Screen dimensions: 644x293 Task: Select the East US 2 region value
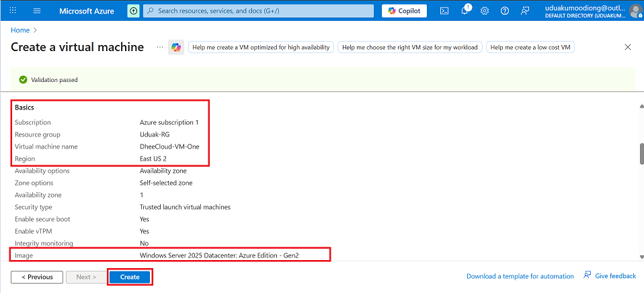pos(153,159)
